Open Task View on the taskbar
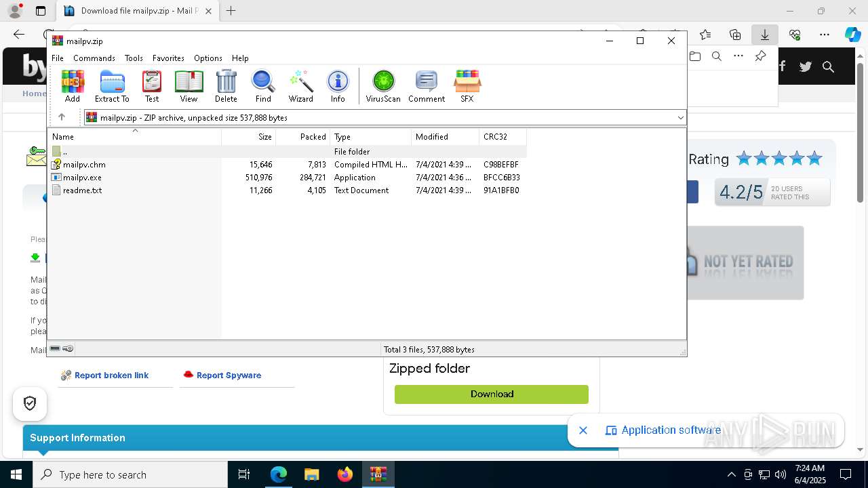 click(x=244, y=474)
